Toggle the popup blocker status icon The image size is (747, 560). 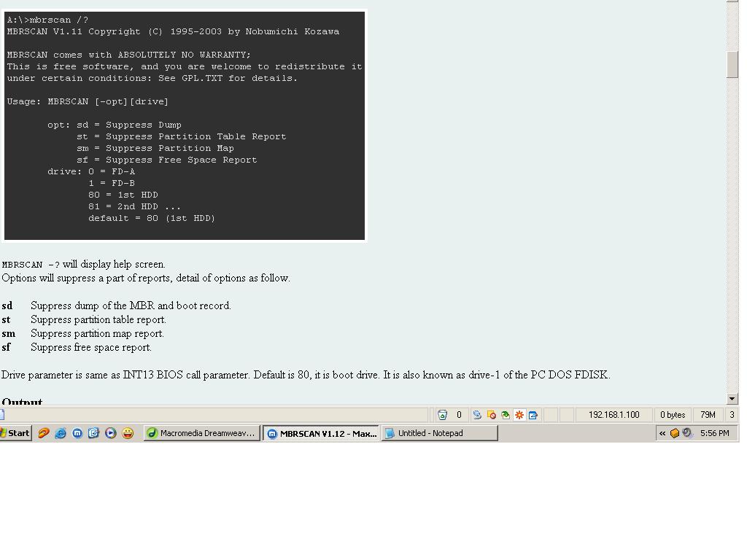point(491,415)
